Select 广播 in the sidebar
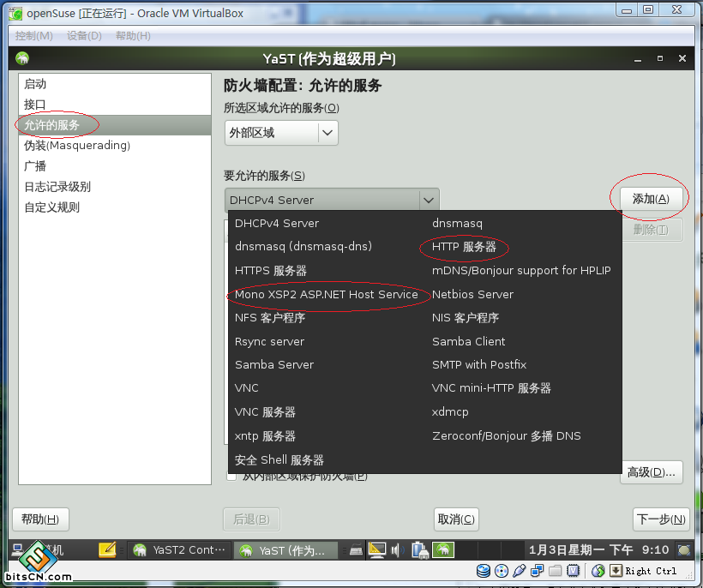Viewport: 703px width, 588px height. 115,165
